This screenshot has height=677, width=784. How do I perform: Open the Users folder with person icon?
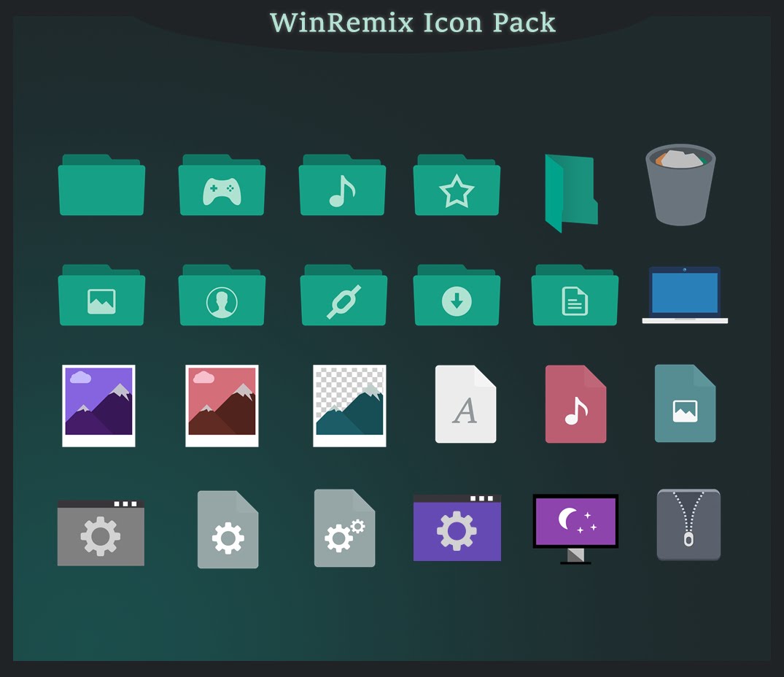coord(222,298)
